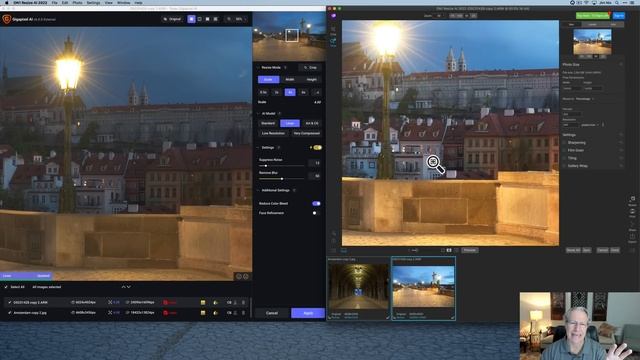Open the Resize to Percentage dropdown in ON1
The width and height of the screenshot is (640, 360).
[x=584, y=99]
